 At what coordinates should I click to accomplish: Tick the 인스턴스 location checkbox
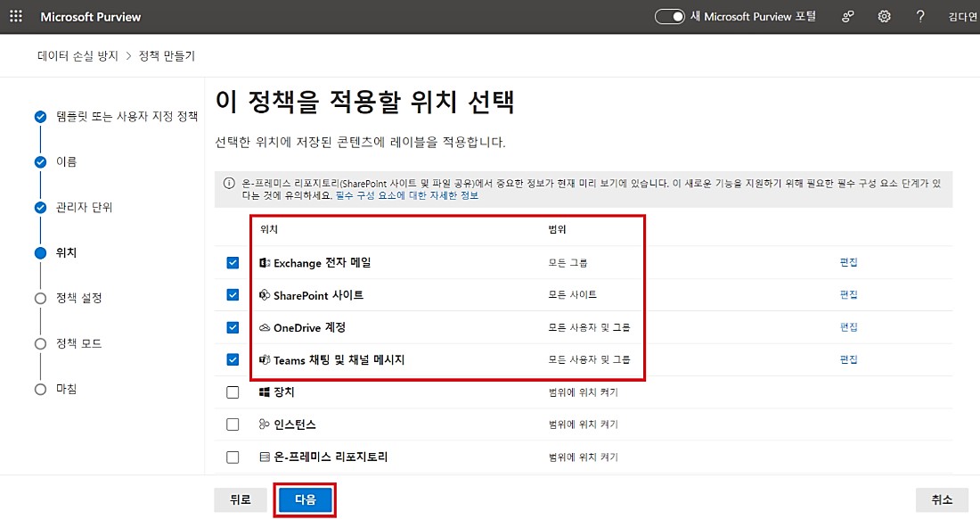click(233, 424)
